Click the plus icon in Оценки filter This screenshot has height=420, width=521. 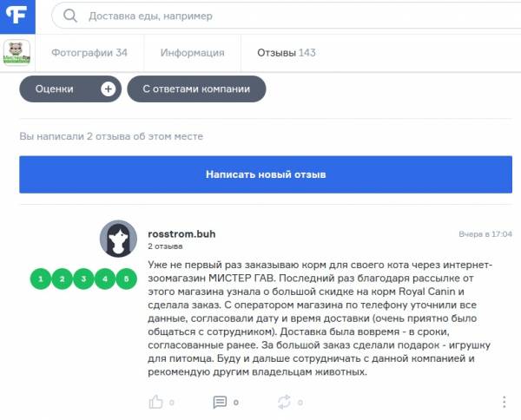[x=108, y=89]
